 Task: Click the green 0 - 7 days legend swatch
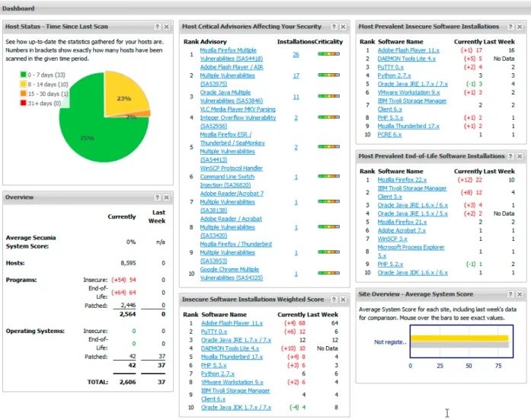point(23,75)
